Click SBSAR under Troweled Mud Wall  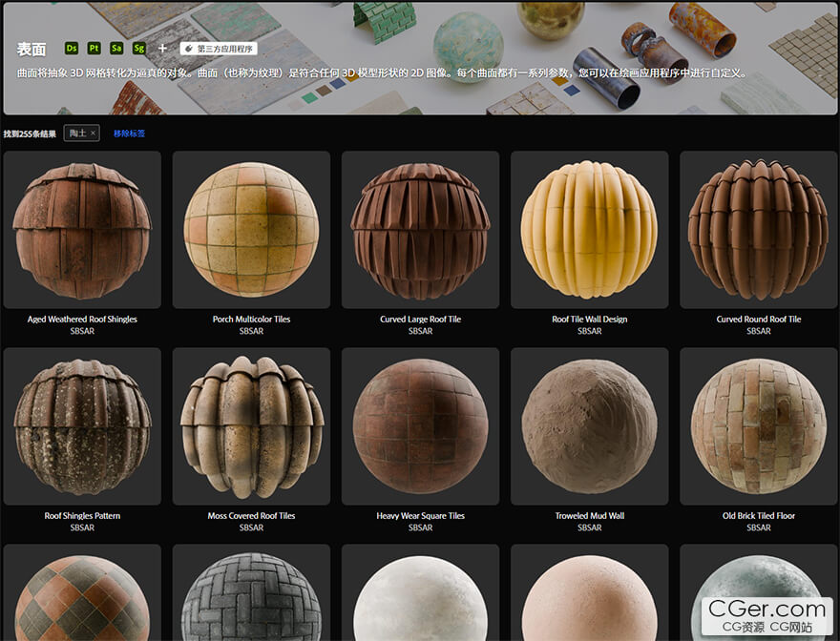pos(589,528)
